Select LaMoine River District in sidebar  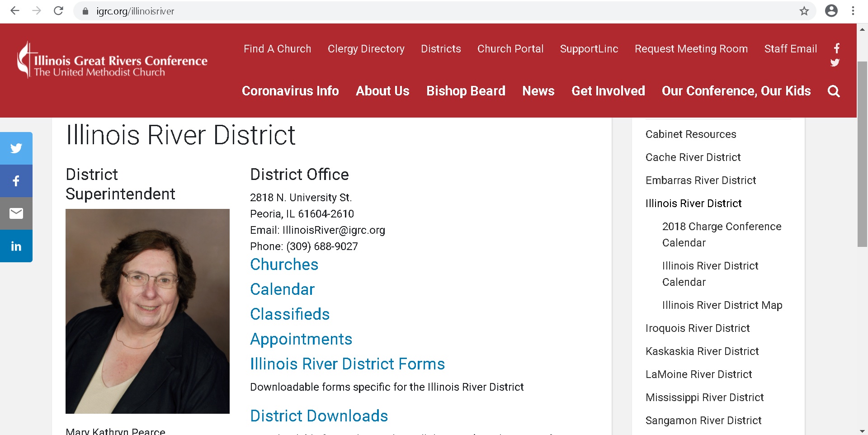click(698, 374)
